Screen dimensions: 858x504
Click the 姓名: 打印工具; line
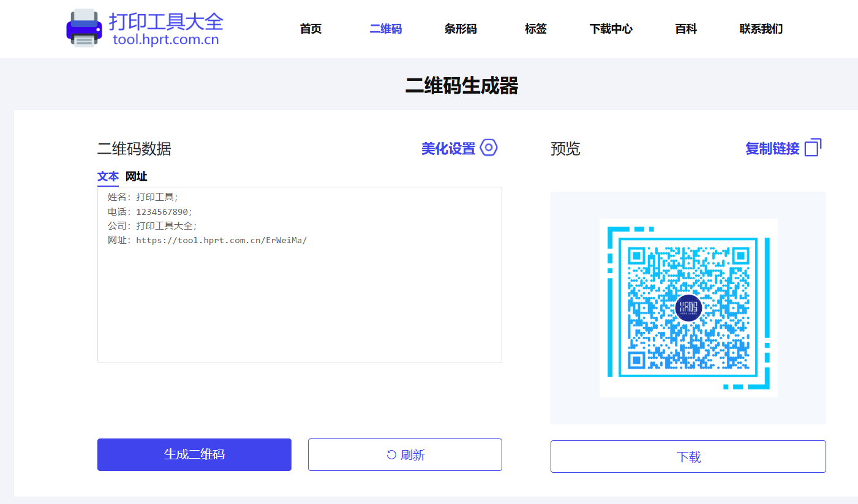tap(143, 197)
